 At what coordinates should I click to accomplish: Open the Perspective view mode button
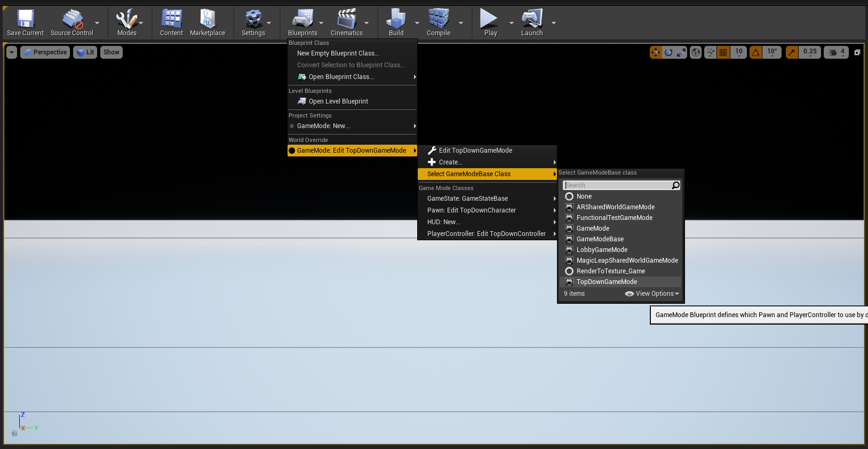(x=45, y=52)
